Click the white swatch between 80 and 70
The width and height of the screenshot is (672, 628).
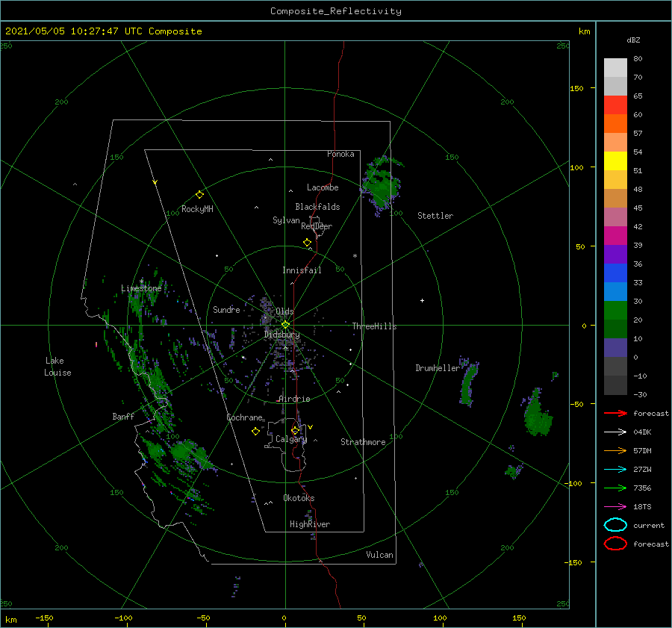tap(615, 68)
